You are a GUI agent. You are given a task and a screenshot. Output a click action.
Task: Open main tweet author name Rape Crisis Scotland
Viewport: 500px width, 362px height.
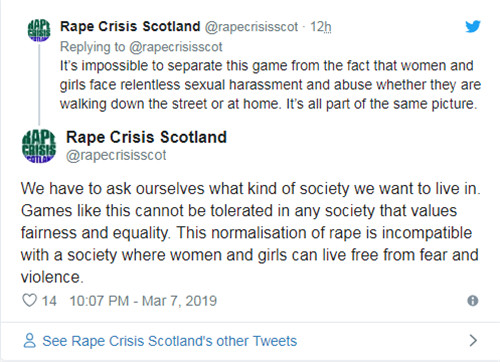(146, 137)
